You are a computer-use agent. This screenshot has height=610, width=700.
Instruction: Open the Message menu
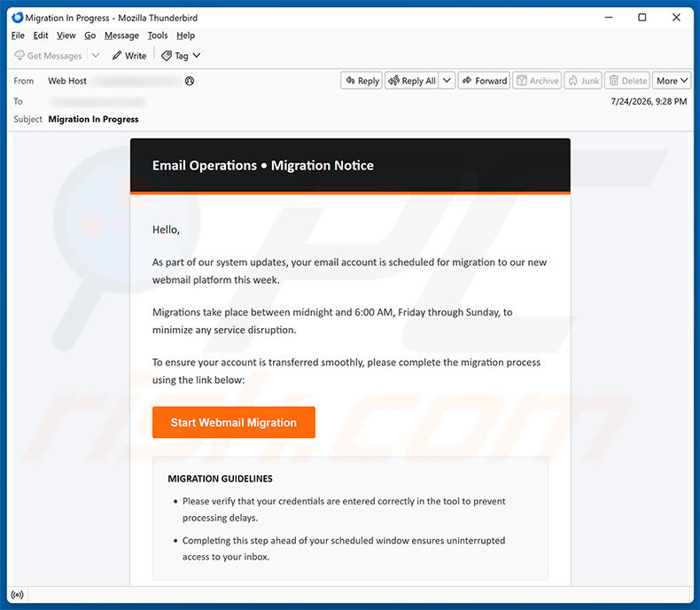121,35
